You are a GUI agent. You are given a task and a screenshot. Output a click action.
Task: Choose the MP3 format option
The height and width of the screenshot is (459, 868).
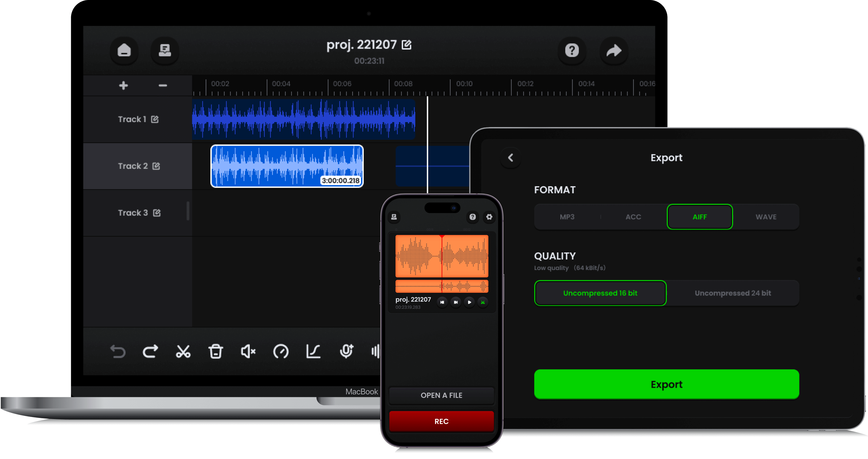(567, 217)
